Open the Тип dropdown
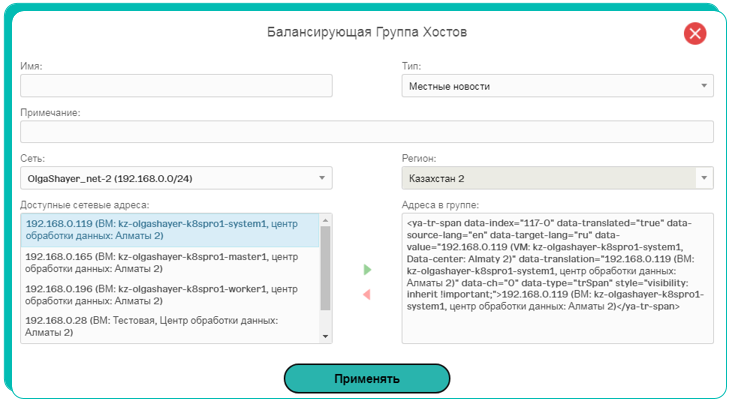The height and width of the screenshot is (404, 729). [x=704, y=86]
